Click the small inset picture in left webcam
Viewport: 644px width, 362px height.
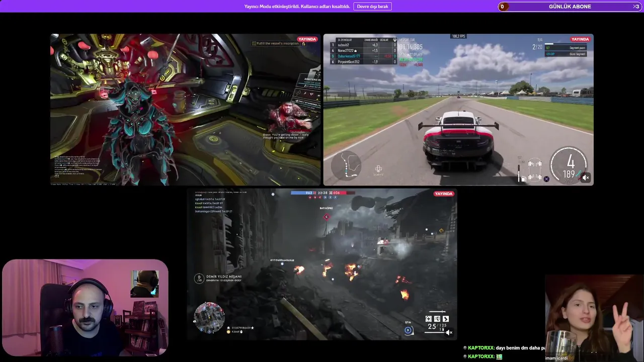coord(145,284)
